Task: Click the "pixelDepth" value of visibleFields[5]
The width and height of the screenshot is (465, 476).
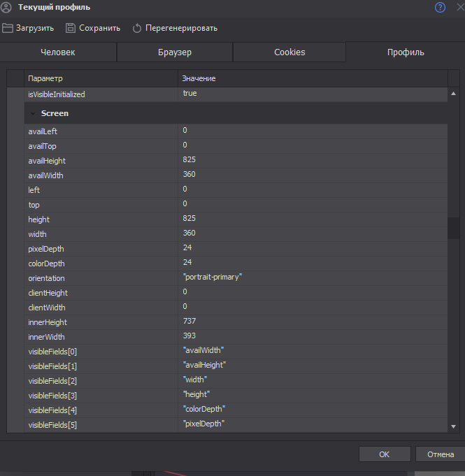Action: [203, 424]
